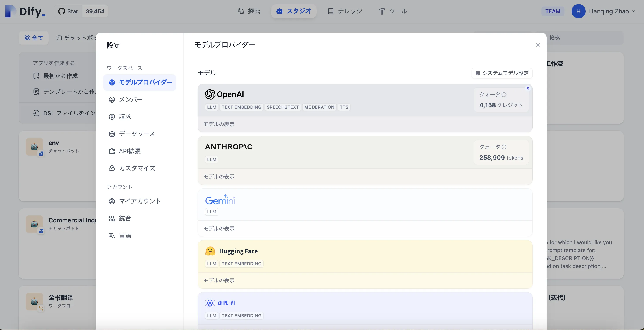Image resolution: width=644 pixels, height=330 pixels.
Task: Select 言語 in settings sidebar
Action: pos(125,236)
